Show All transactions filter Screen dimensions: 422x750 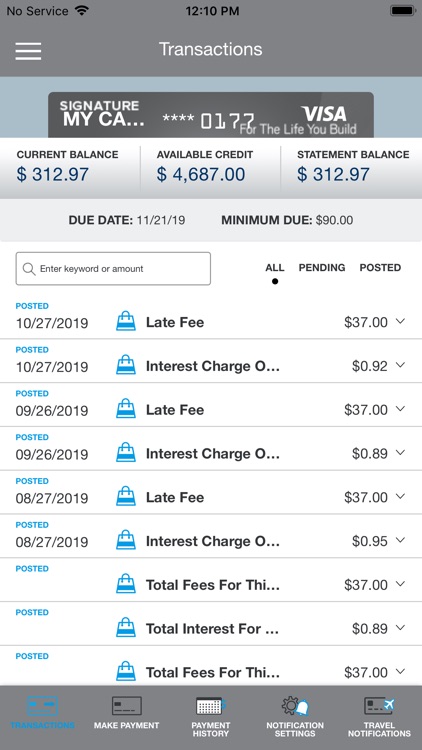coord(275,267)
